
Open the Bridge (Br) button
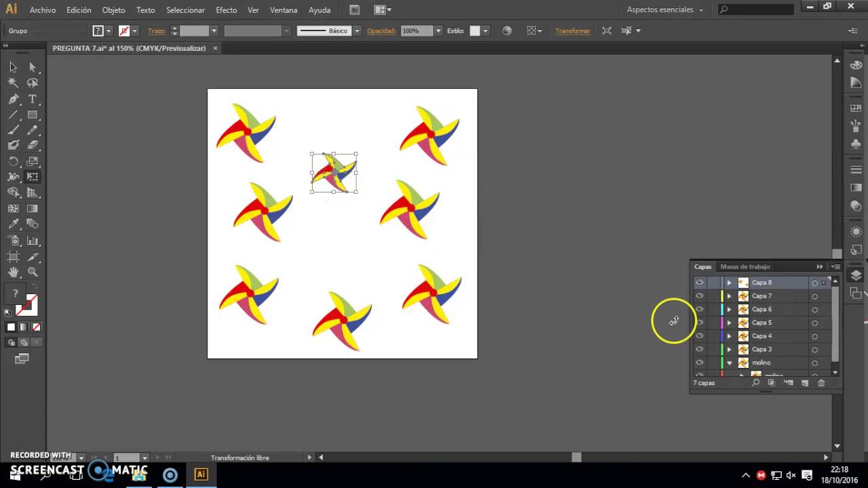pyautogui.click(x=355, y=10)
